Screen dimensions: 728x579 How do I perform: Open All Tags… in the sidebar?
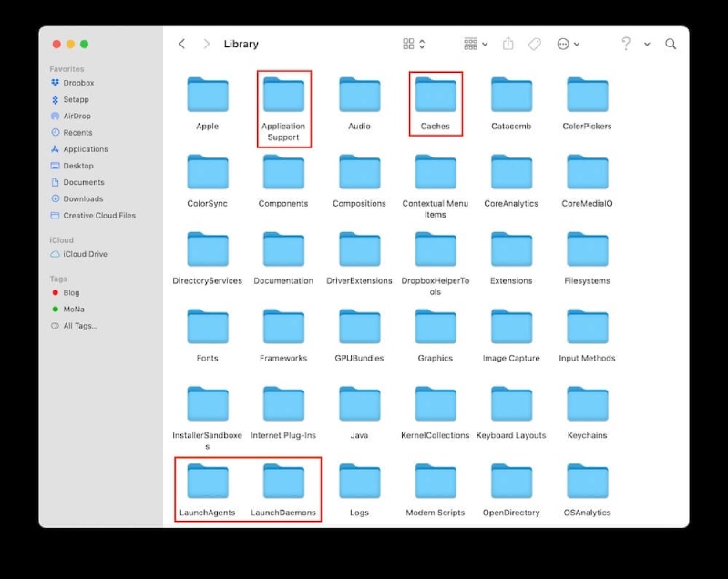coord(75,326)
